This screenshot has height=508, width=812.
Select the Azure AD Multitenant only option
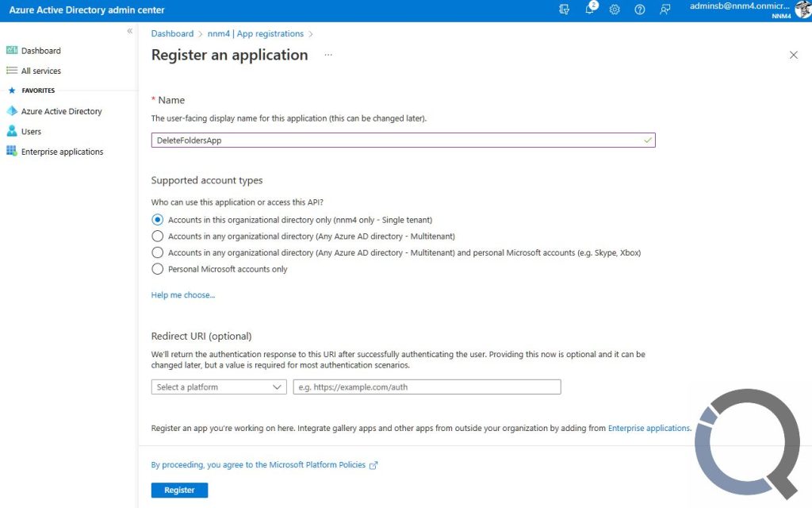pos(158,237)
